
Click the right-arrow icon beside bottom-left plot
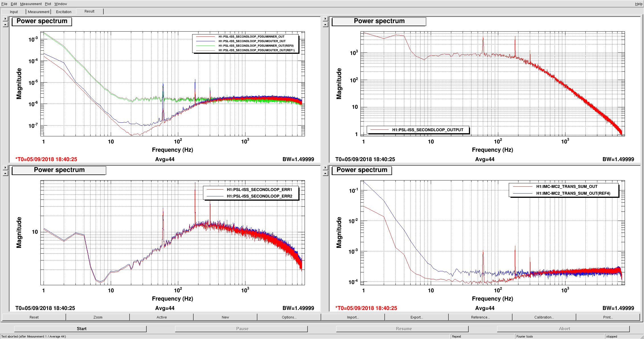[x=5, y=168]
